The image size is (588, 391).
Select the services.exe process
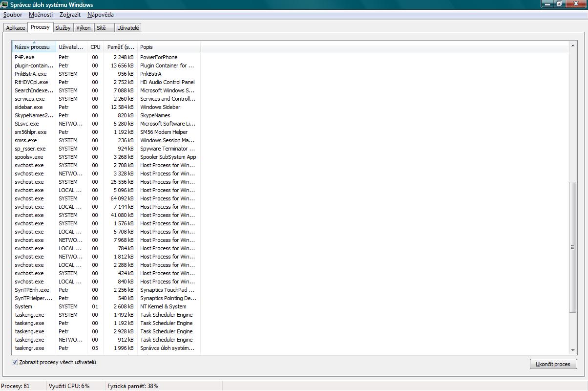pyautogui.click(x=106, y=99)
